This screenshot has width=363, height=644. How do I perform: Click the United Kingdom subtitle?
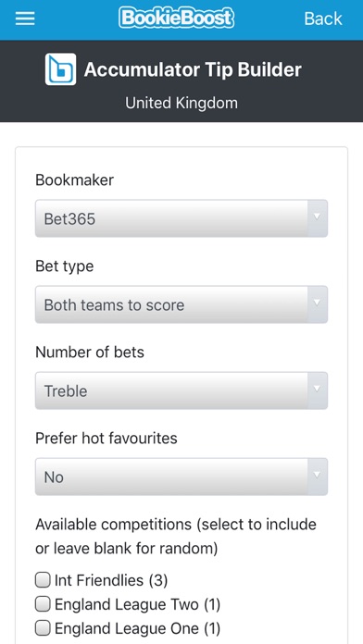(181, 103)
